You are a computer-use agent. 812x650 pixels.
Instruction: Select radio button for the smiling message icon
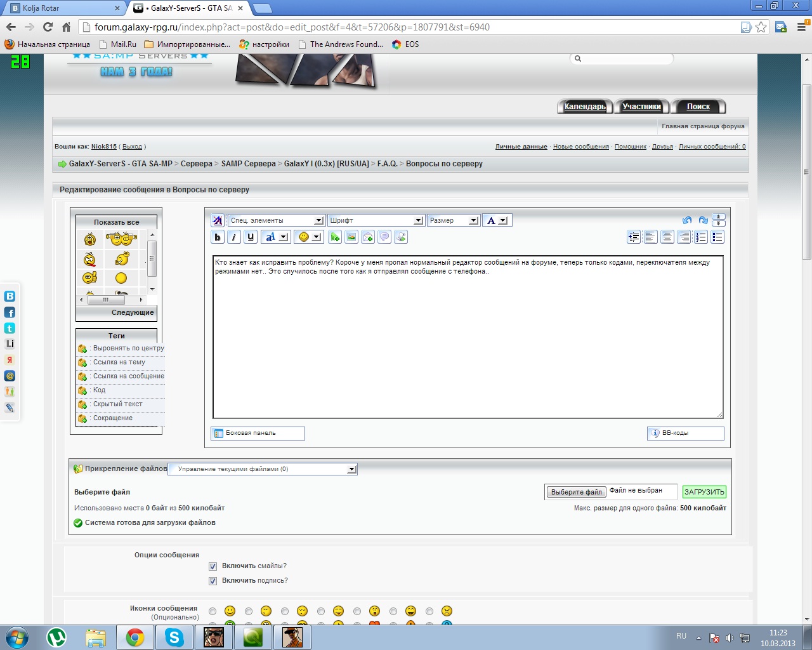pyautogui.click(x=213, y=611)
